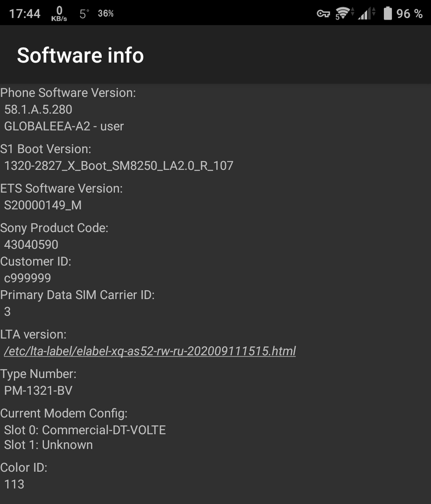Tap the cellular signal strength icon
This screenshot has width=431, height=504.
365,14
